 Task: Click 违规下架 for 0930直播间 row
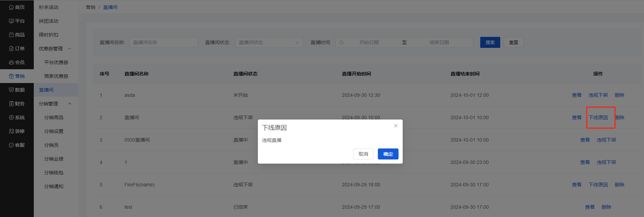[606, 140]
